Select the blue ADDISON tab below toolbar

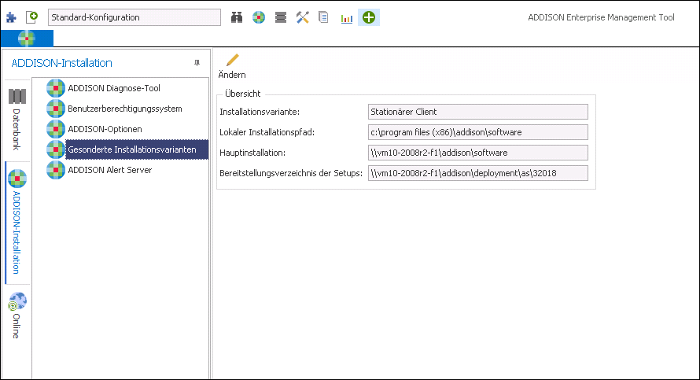pyautogui.click(x=27, y=38)
